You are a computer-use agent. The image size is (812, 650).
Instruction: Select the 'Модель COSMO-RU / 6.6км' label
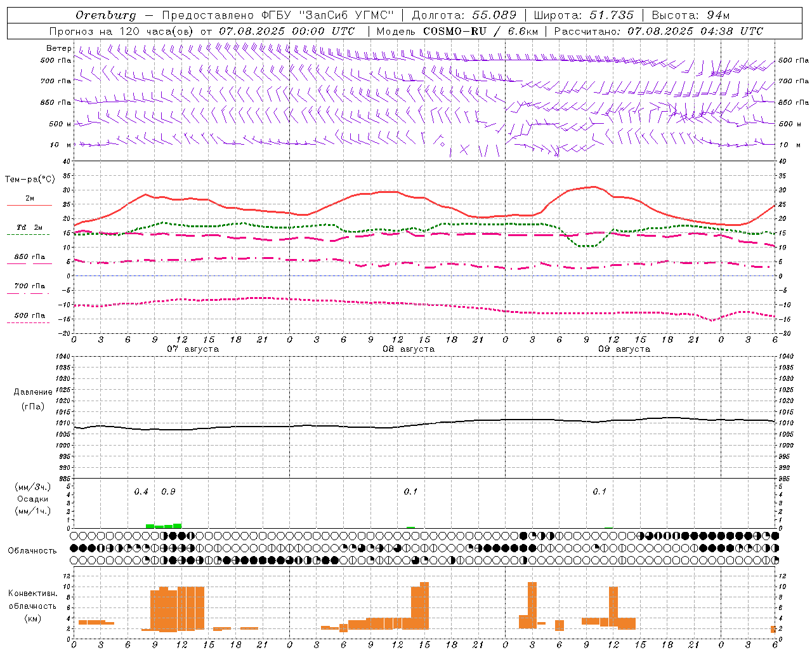coord(457,31)
